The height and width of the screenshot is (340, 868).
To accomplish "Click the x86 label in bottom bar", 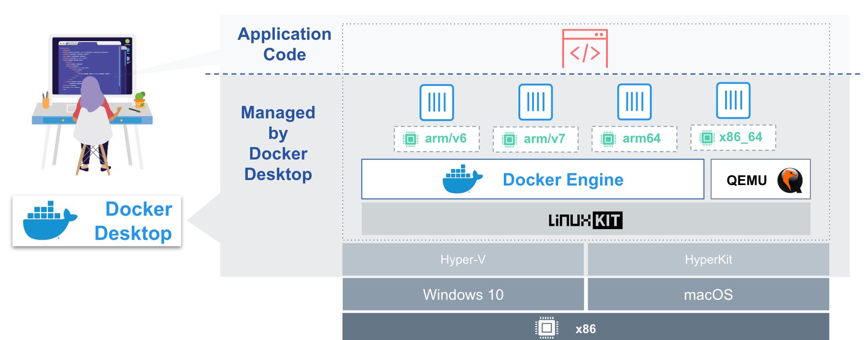I will click(586, 329).
